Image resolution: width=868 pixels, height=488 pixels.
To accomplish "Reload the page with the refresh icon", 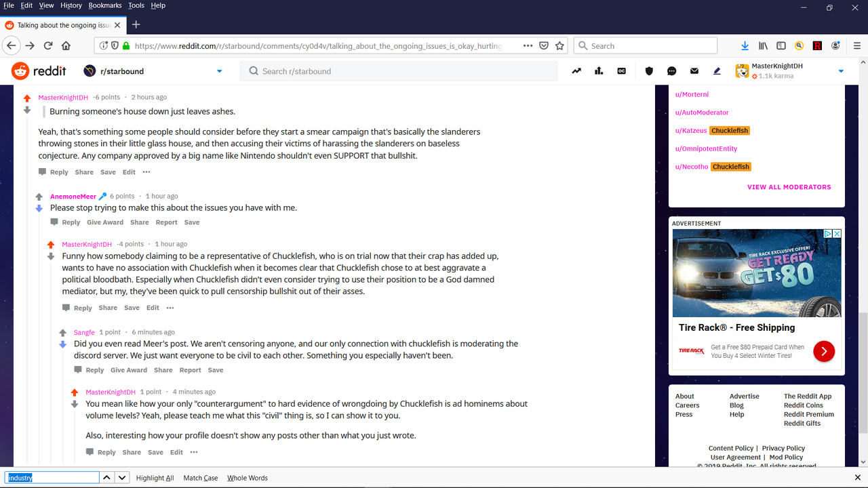I will (x=48, y=45).
